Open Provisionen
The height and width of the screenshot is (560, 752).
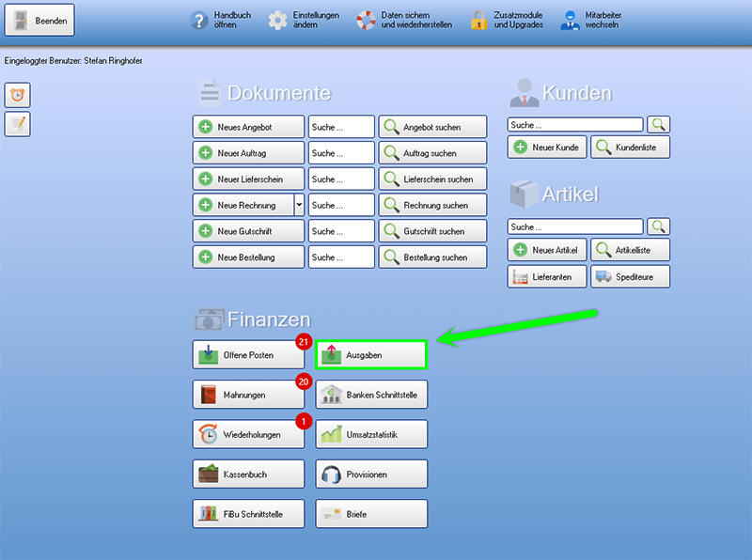[371, 474]
